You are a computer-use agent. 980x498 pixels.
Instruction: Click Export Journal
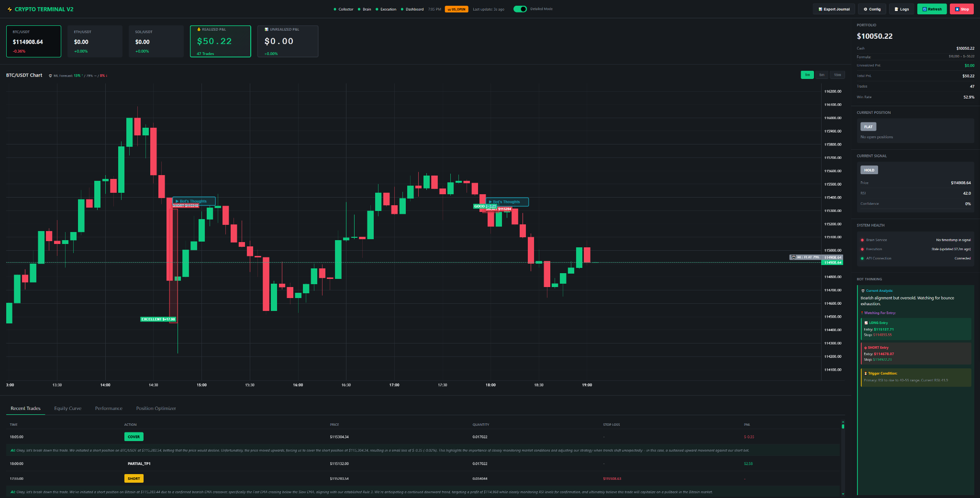[834, 9]
